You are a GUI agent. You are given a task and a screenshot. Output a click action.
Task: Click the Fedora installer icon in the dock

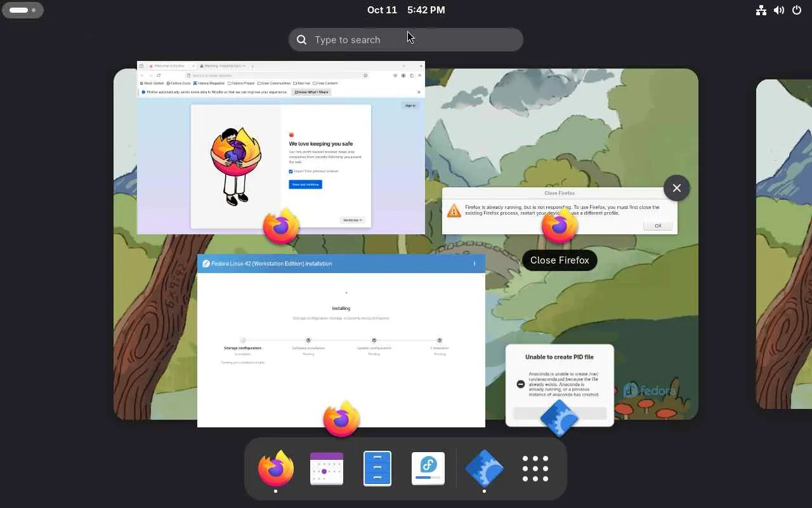[428, 469]
